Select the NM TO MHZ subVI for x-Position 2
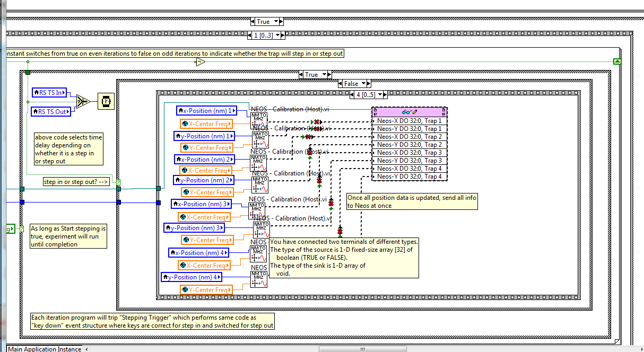Image resolution: width=644 pixels, height=352 pixels. [258, 163]
